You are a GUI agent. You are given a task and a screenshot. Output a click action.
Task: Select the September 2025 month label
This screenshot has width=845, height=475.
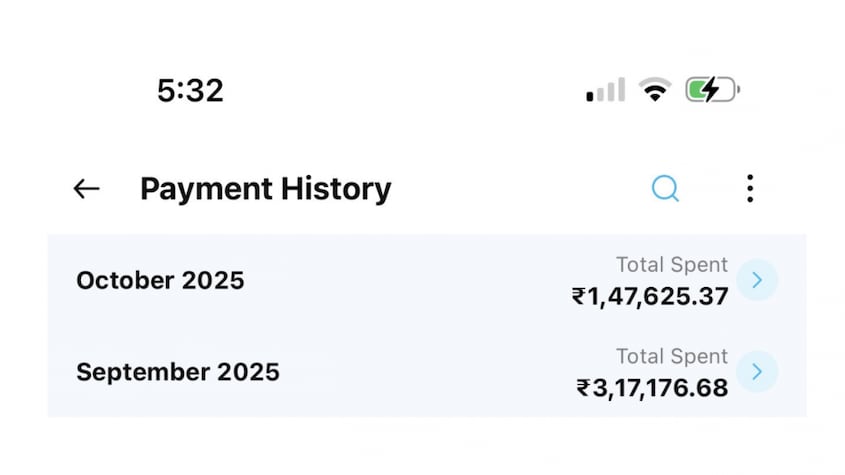pos(178,372)
